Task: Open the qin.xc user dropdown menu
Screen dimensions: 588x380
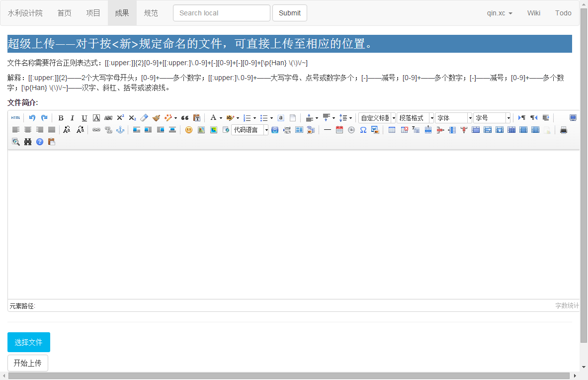Action: coord(500,13)
